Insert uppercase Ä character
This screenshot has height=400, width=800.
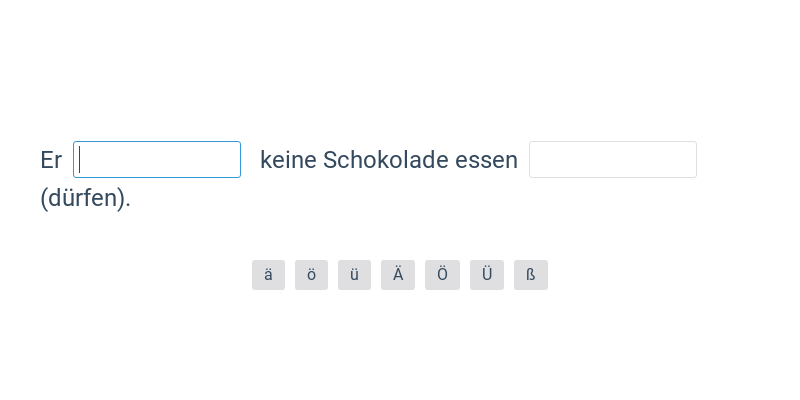(398, 275)
